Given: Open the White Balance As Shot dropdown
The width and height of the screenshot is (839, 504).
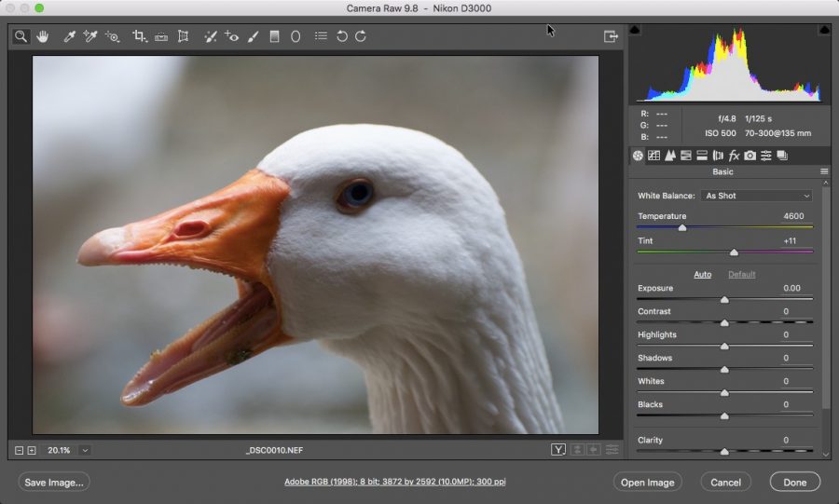Looking at the screenshot, I should (x=757, y=196).
